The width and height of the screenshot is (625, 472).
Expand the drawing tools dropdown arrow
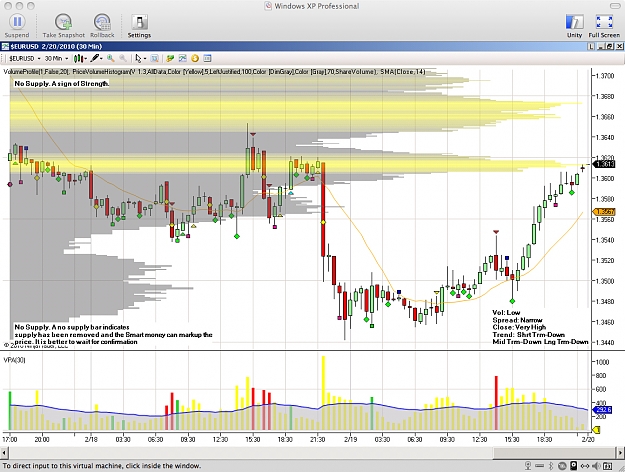101,59
